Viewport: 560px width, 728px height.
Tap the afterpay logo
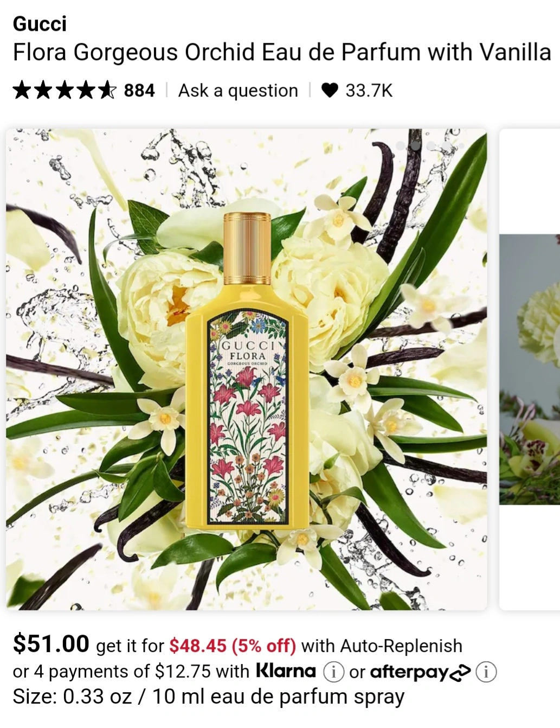420,672
